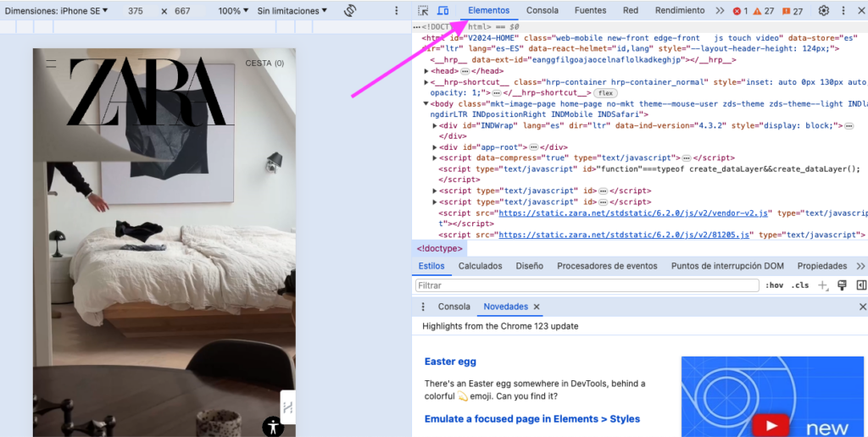
Task: Open the Propiedades tab
Action: [x=822, y=266]
